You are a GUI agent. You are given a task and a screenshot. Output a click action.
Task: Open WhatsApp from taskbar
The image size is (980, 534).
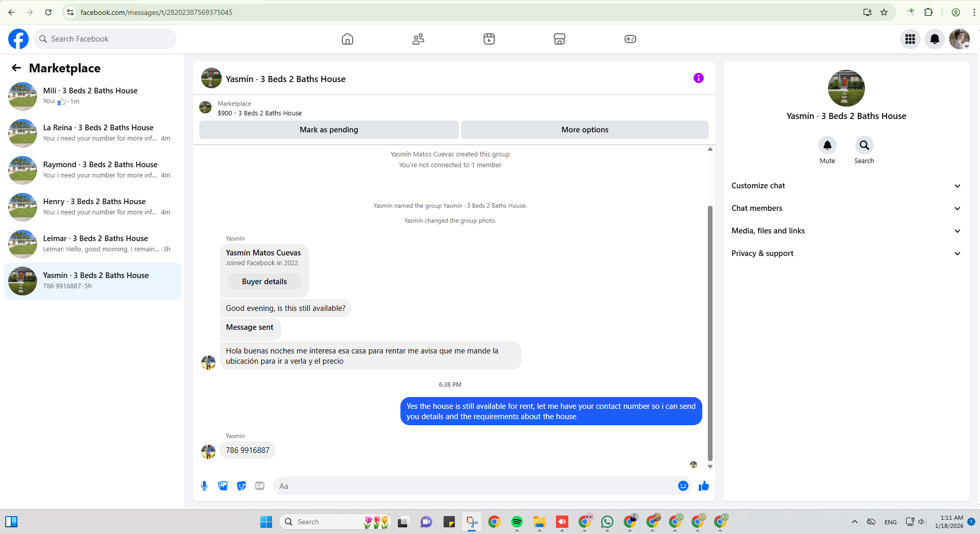click(607, 522)
